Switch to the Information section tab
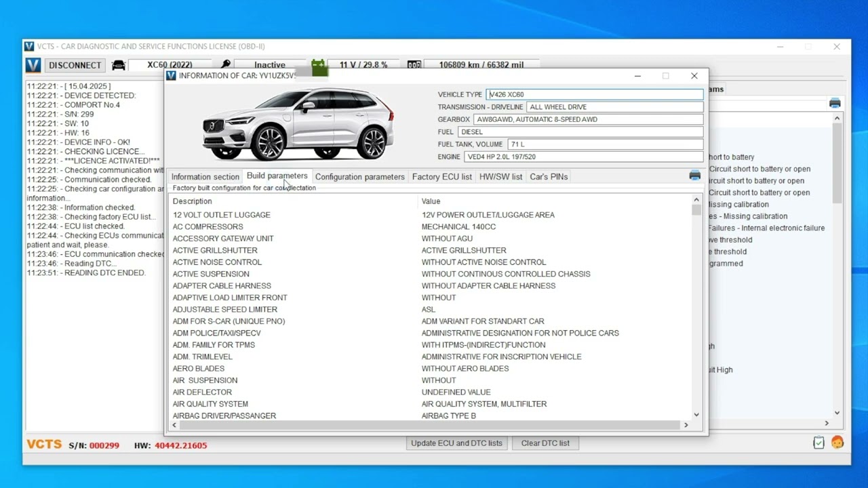Viewport: 868px width, 488px height. pyautogui.click(x=205, y=177)
